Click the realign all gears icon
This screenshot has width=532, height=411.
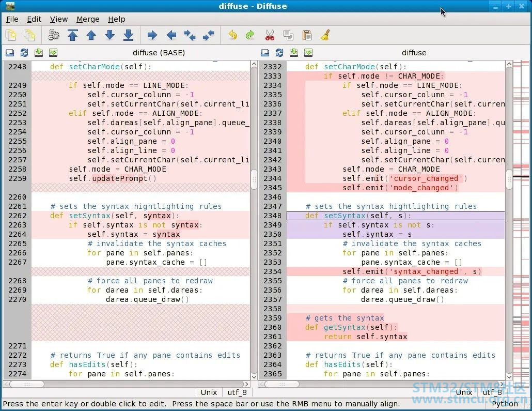pos(54,35)
